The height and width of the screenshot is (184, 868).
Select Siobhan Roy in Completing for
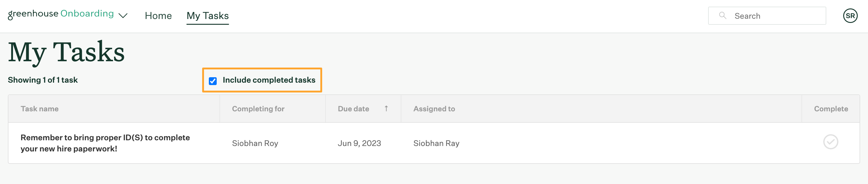tap(255, 143)
